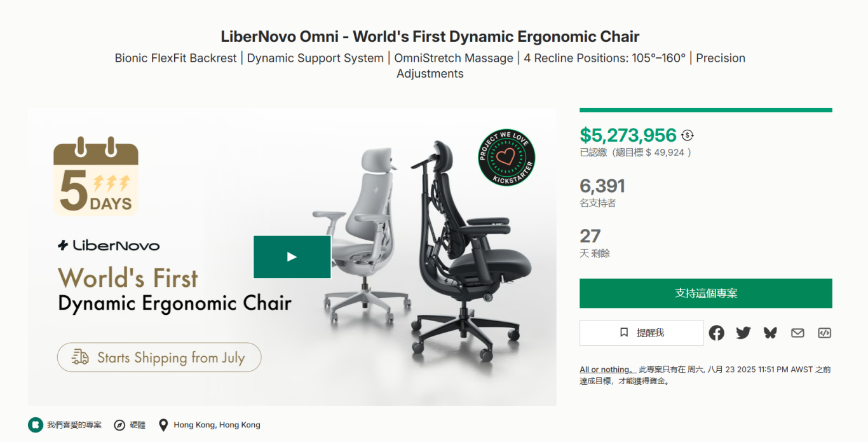The height and width of the screenshot is (442, 868).
Task: Share project on Twitter
Action: (743, 333)
